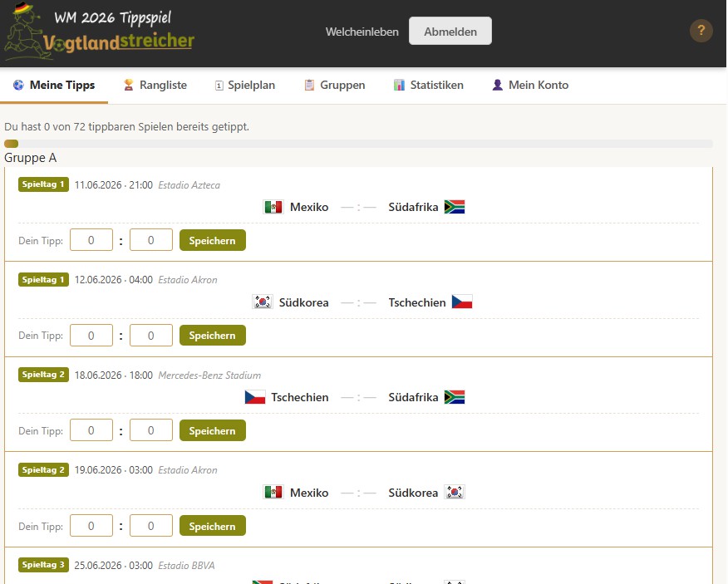
Task: Click team name Mexiko in the 11.06.2026 match
Action: tap(309, 207)
